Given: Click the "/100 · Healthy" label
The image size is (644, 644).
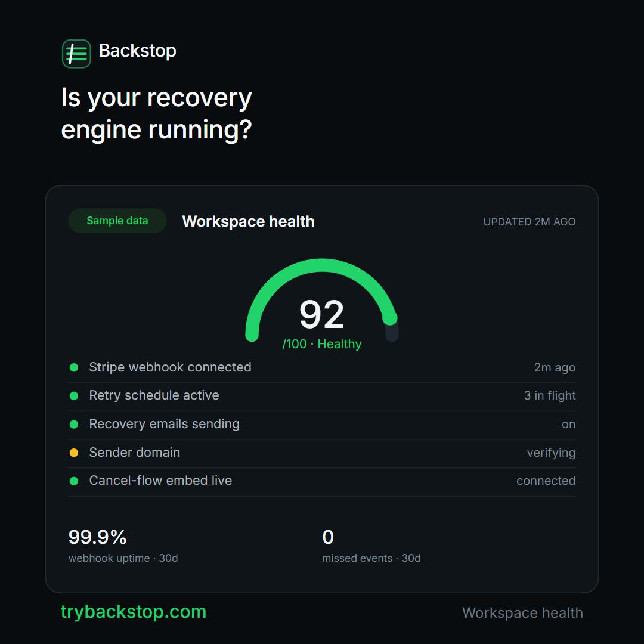Looking at the screenshot, I should pyautogui.click(x=322, y=344).
